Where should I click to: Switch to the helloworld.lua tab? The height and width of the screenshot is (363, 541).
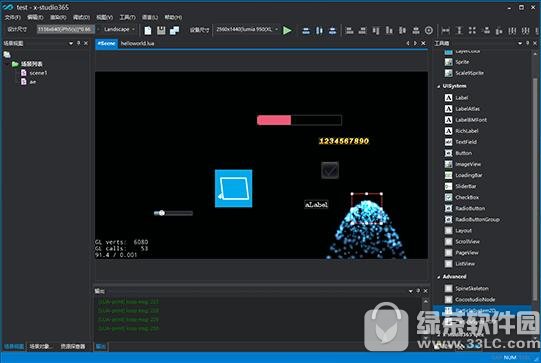click(137, 43)
